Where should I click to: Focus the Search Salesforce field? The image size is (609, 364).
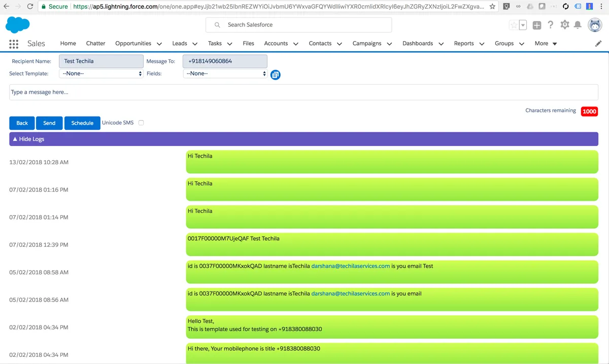298,25
